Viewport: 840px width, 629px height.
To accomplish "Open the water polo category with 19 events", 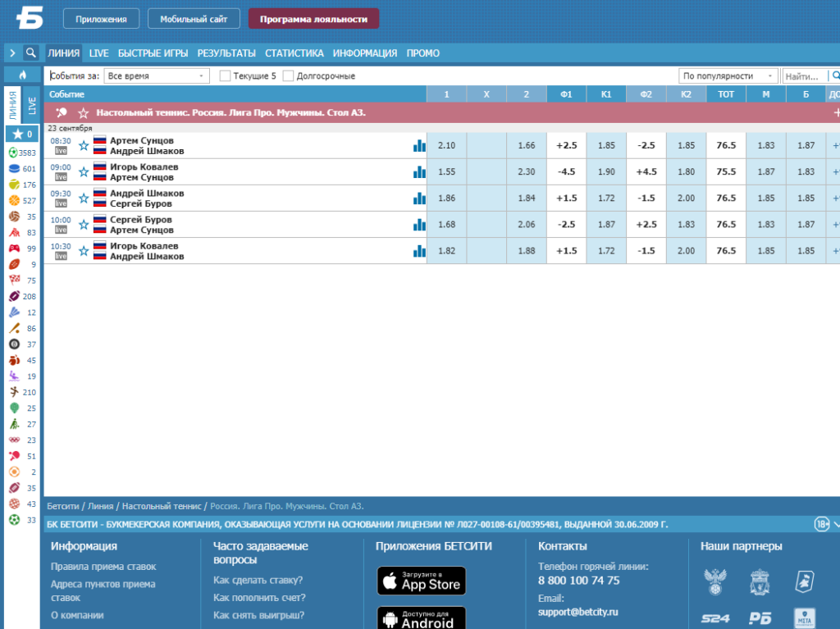I will click(22, 376).
